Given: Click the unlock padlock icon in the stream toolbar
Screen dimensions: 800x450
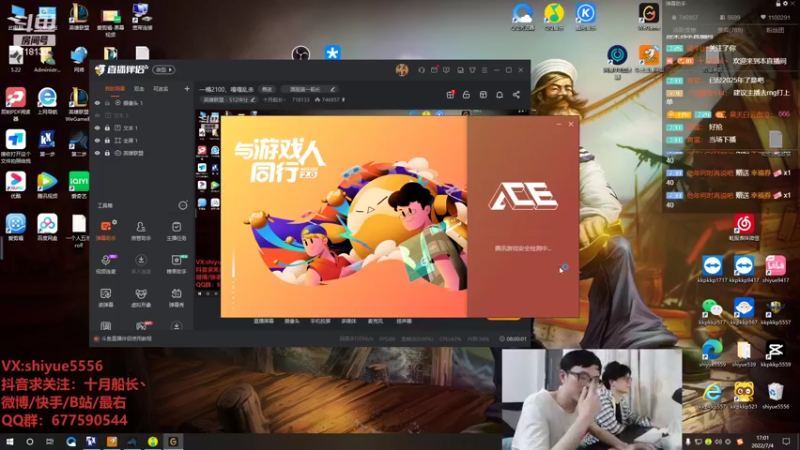Looking at the screenshot, I should (466, 94).
